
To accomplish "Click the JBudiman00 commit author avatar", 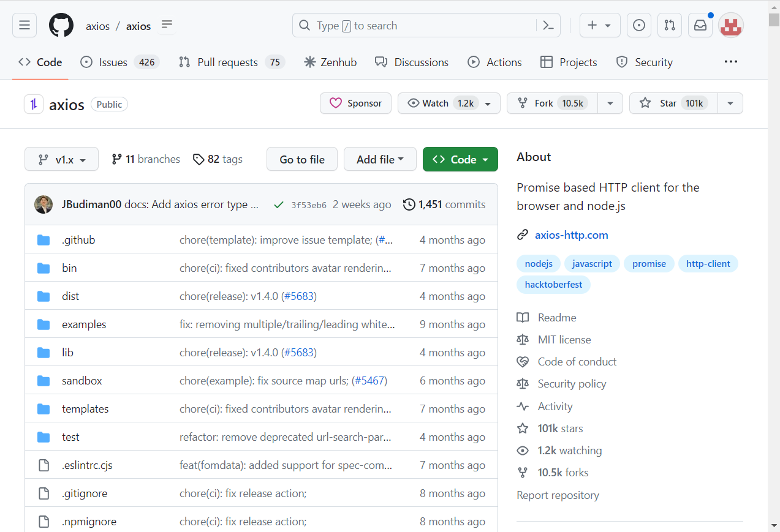I will [x=44, y=204].
